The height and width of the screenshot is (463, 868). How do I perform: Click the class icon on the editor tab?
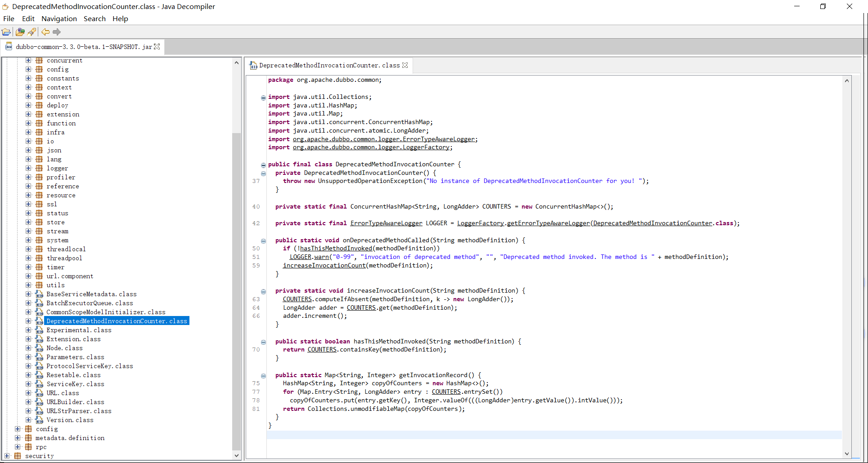point(254,66)
